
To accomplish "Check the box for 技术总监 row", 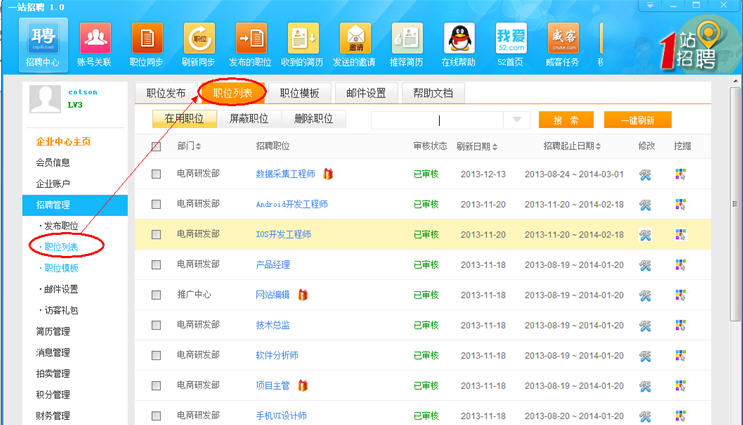I will point(156,326).
